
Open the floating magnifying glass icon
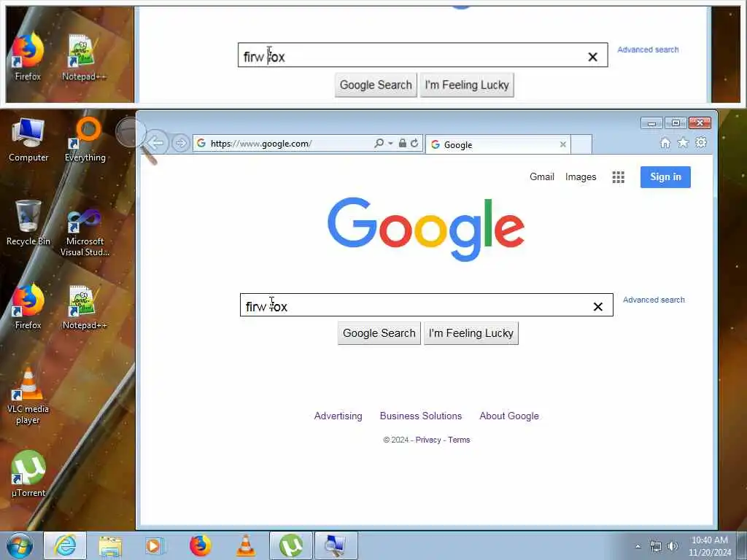coord(135,141)
